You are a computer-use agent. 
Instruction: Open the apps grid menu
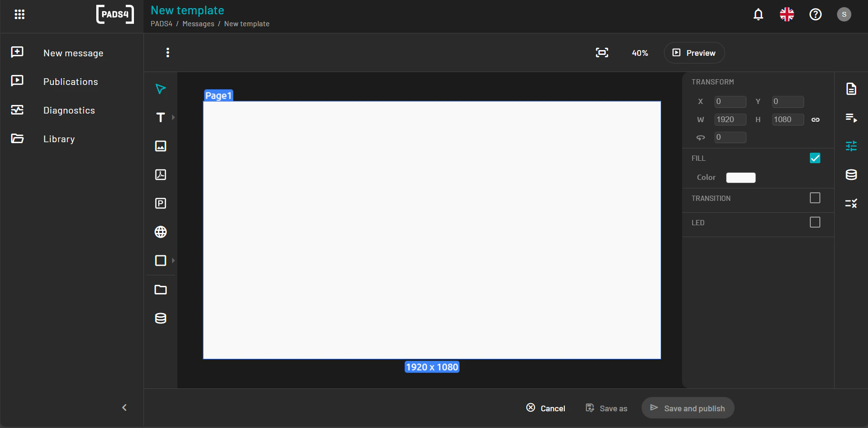pos(20,14)
